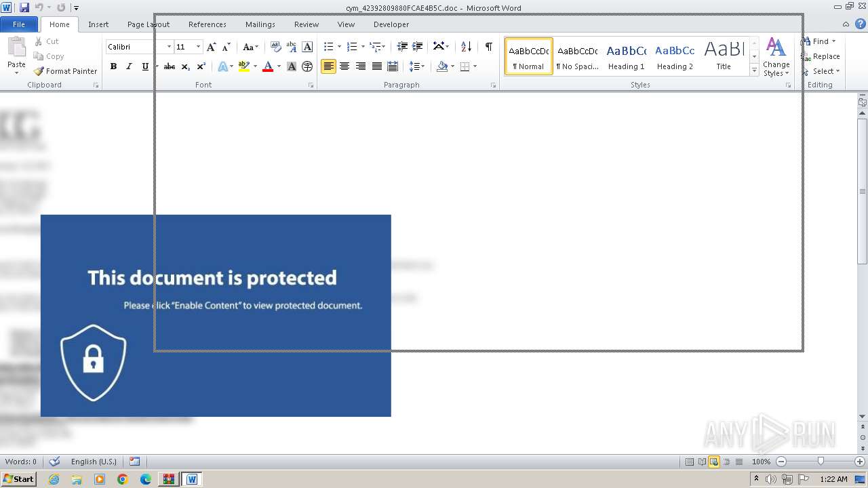
Task: Open Font name dropdown Calibri
Action: click(169, 47)
